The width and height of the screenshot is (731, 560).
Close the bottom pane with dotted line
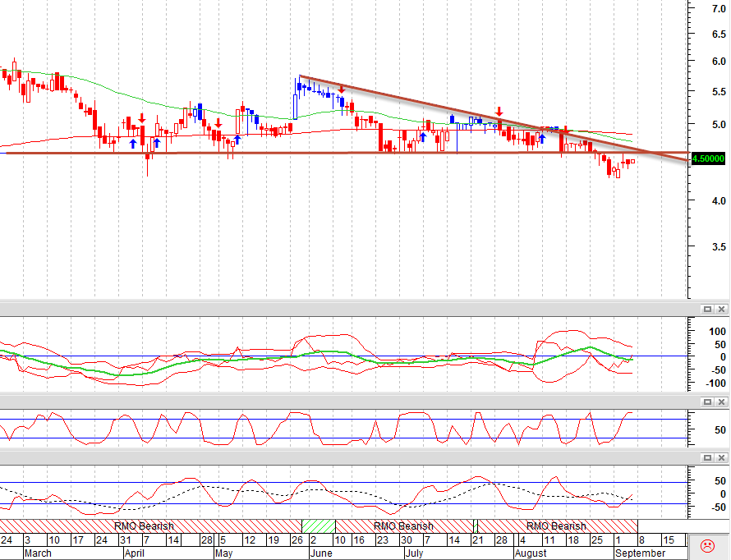[721, 457]
